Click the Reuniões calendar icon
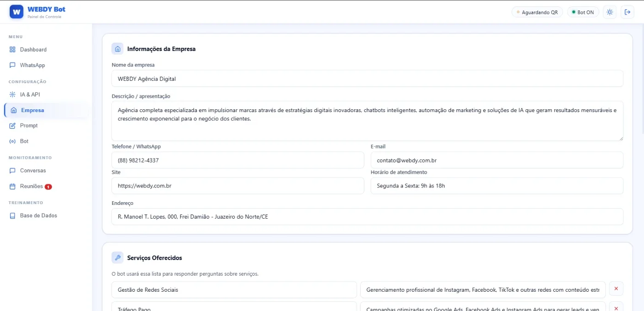This screenshot has height=311, width=644. [13, 187]
